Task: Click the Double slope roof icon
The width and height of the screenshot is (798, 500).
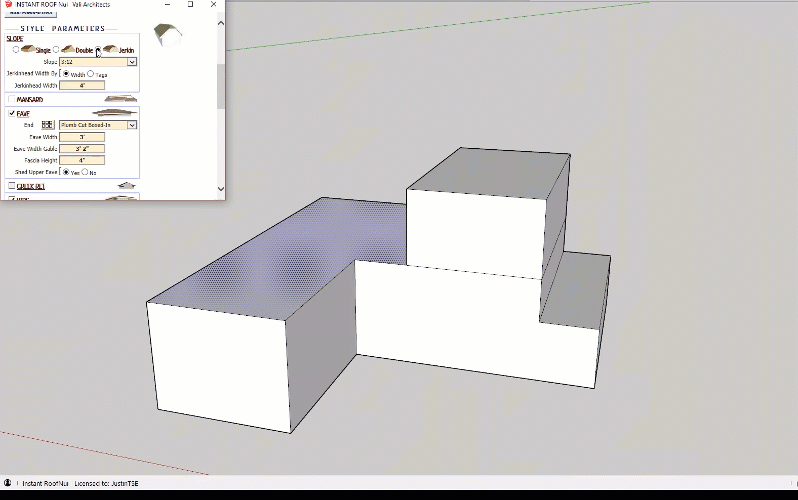Action: [x=68, y=49]
